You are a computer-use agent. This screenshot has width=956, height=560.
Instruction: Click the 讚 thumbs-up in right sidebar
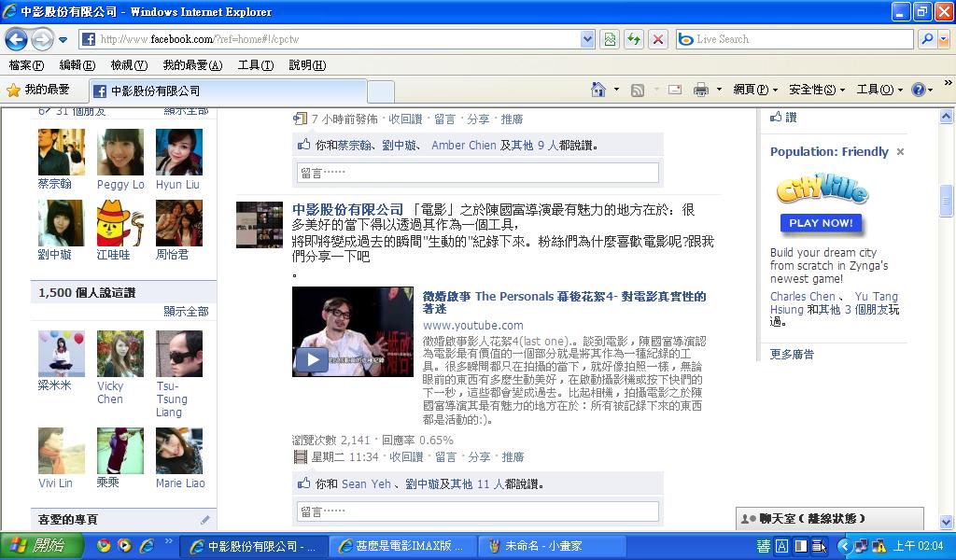coord(783,117)
